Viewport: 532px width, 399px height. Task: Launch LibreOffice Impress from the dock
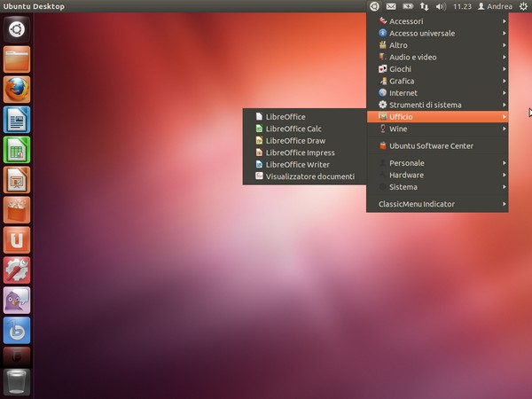17,180
